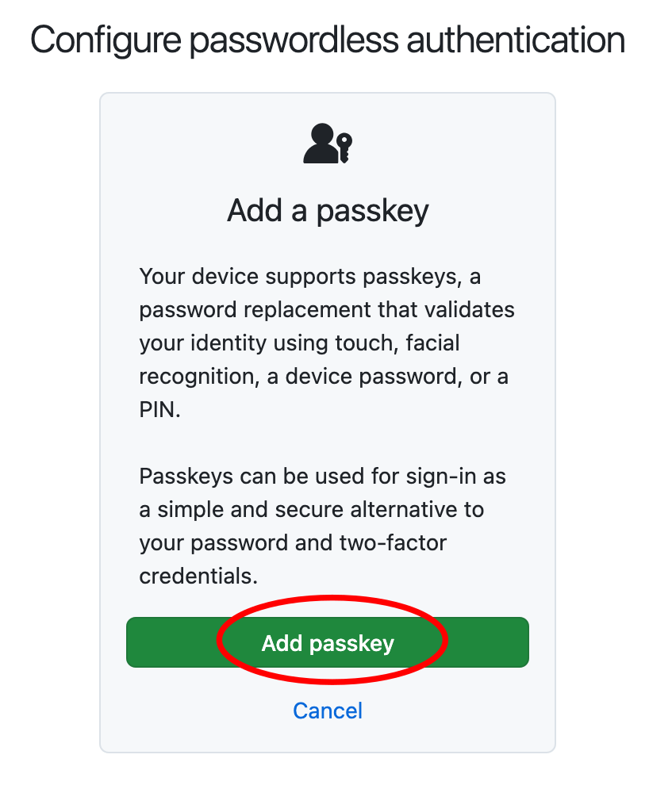Click the "Add a passkey" heading
This screenshot has width=649, height=812.
click(x=328, y=211)
